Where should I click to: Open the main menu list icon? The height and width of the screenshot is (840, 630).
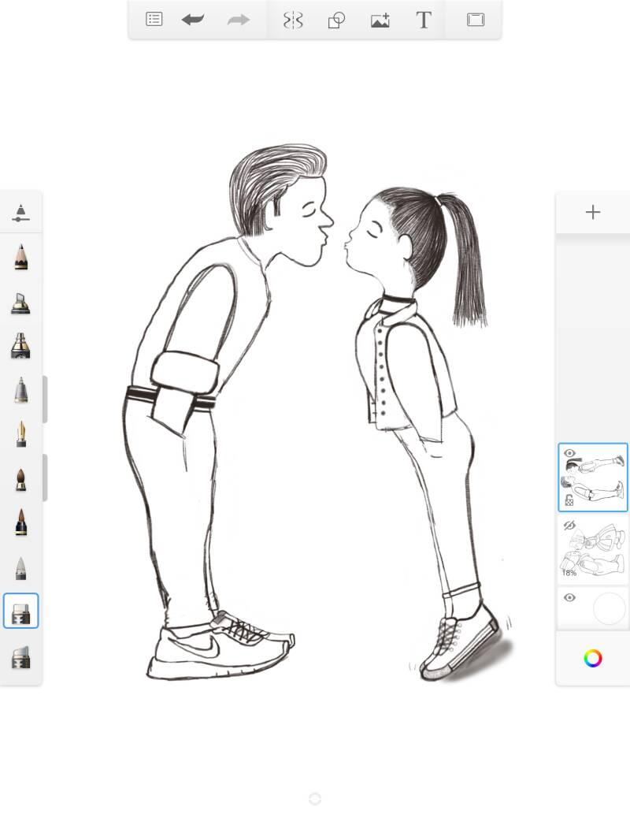(x=154, y=20)
